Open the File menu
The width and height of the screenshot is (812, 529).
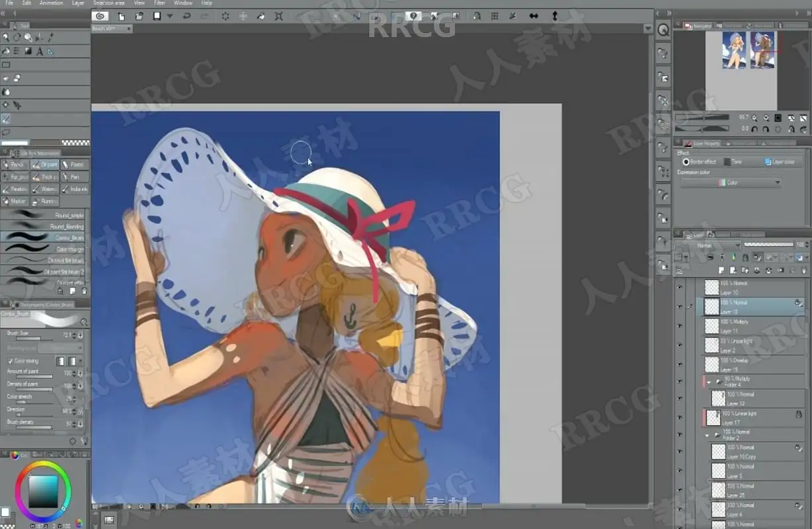(9, 3)
